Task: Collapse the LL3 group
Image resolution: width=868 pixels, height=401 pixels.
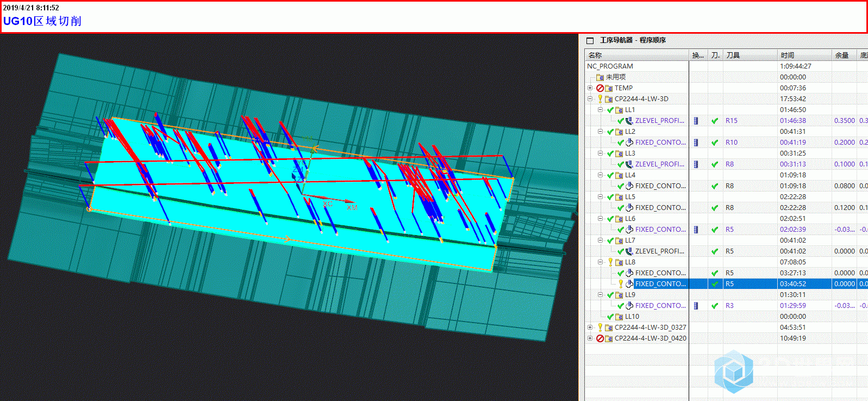Action: pos(601,153)
